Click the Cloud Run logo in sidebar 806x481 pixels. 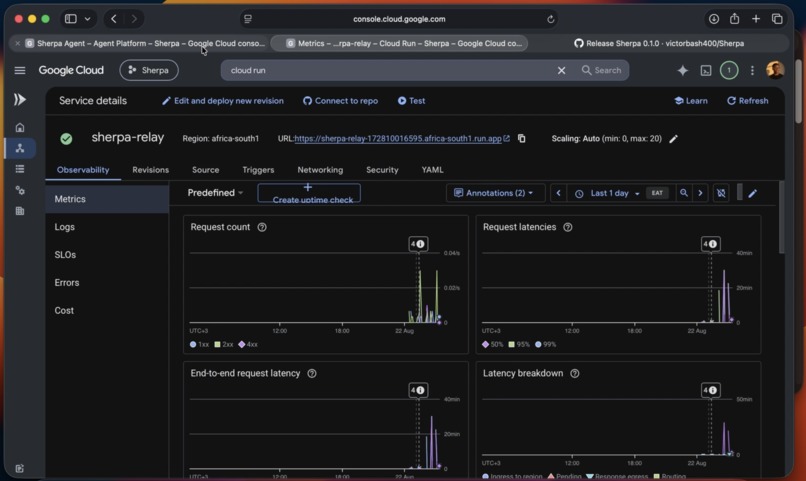point(20,100)
